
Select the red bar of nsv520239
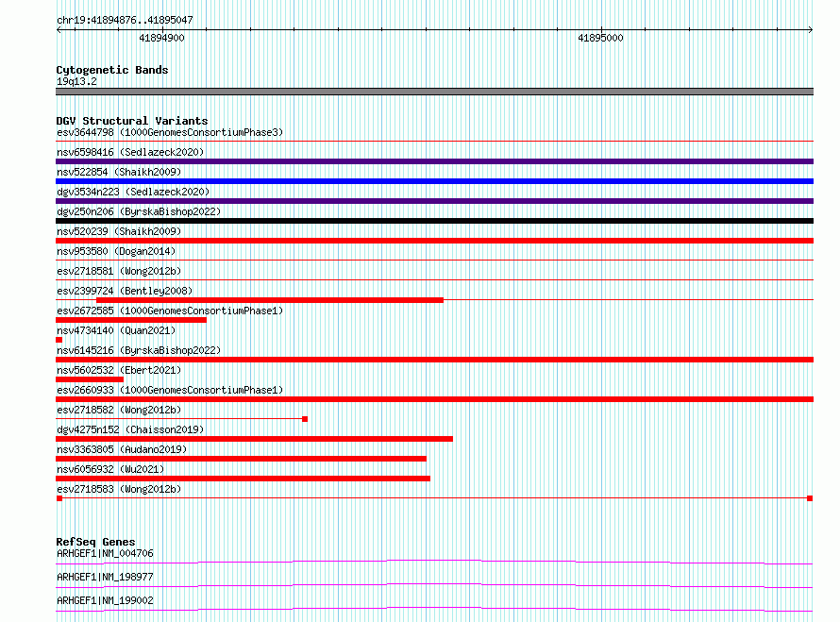(434, 241)
